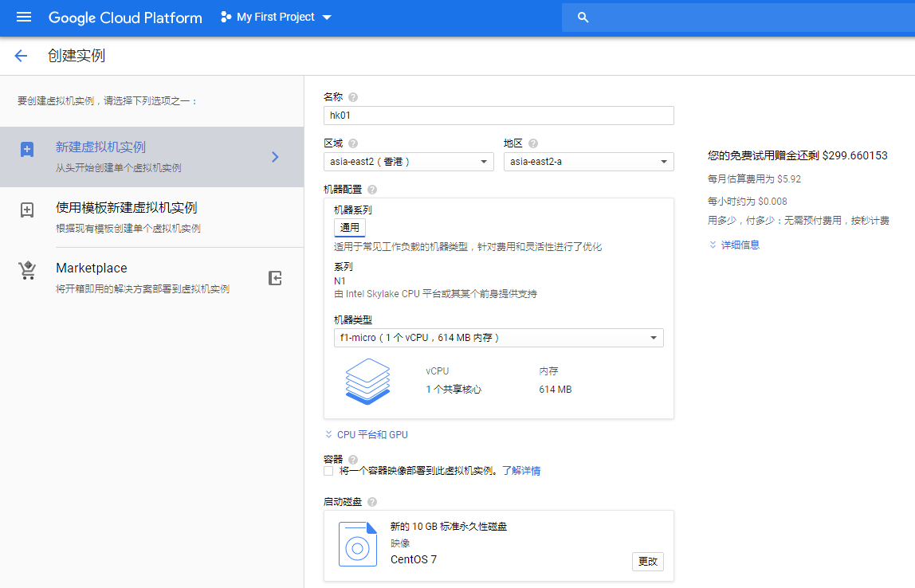Click the Google Cloud Platform logo
Screen dimensions: 915x588
[125, 18]
